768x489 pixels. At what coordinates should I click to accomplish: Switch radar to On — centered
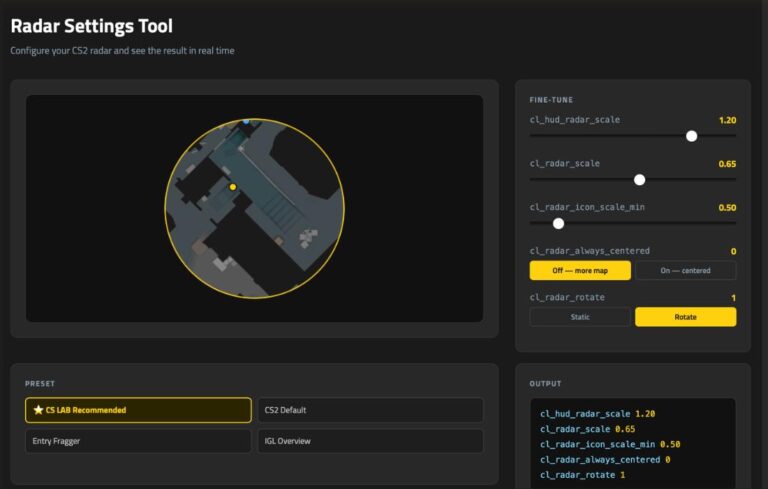[685, 270]
